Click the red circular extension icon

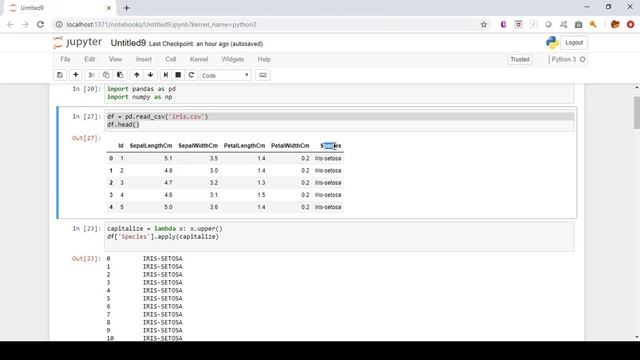(631, 24)
